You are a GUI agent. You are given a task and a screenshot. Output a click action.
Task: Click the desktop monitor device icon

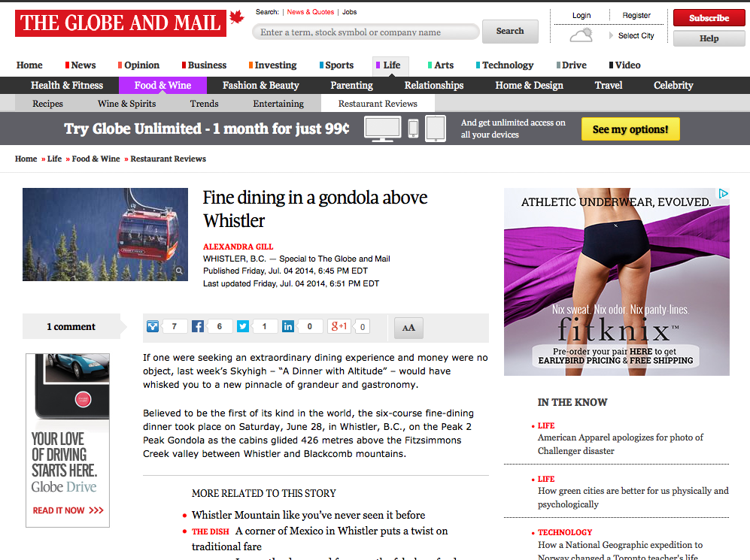click(382, 129)
